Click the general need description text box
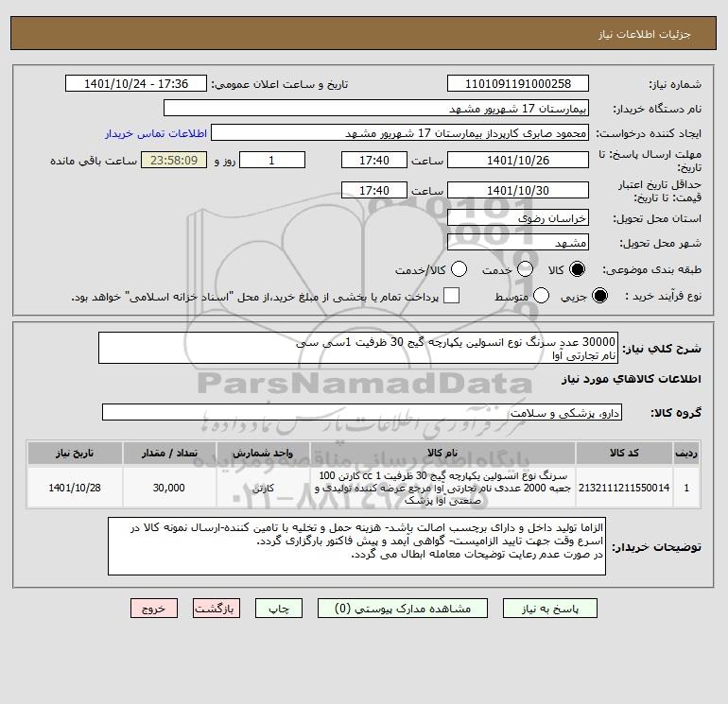Image resolution: width=728 pixels, height=704 pixels. (358, 348)
